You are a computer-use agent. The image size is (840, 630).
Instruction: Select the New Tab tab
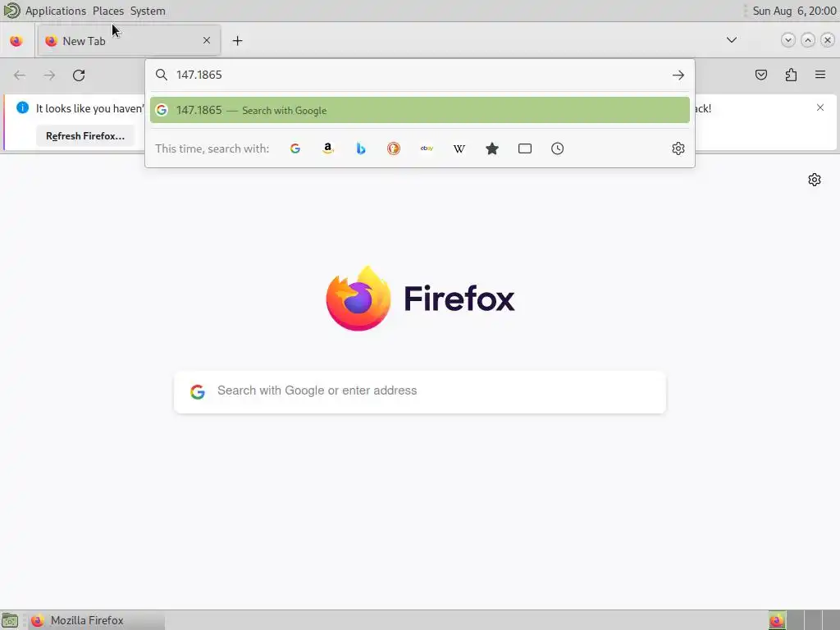(x=129, y=41)
